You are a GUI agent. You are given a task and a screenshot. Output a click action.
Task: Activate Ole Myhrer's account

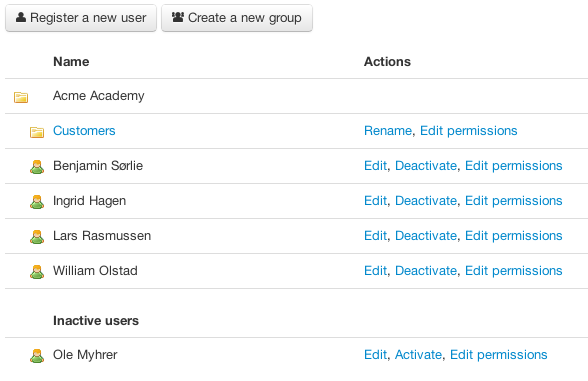tap(418, 354)
